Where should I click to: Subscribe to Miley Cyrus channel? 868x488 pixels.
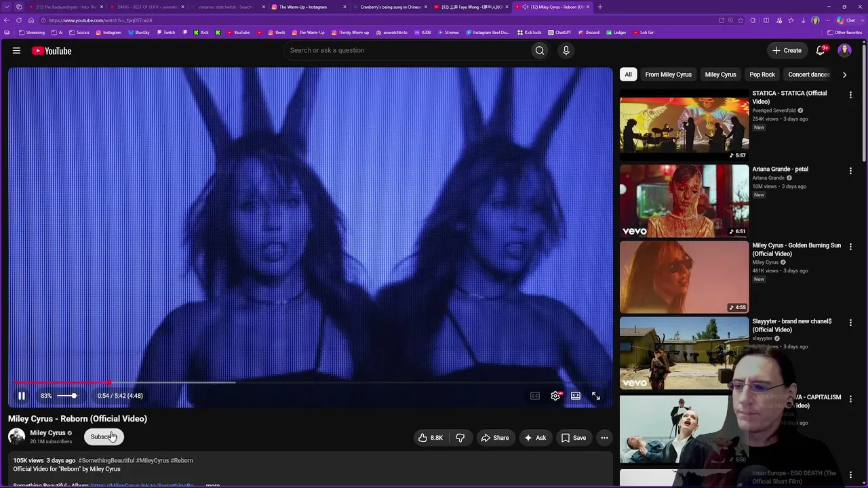[x=104, y=437]
